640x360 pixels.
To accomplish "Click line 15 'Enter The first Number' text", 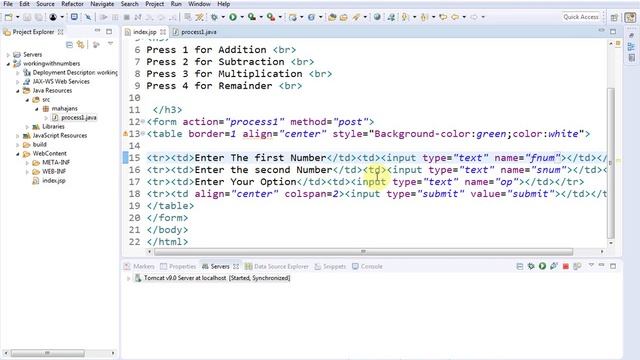I will tap(260, 158).
